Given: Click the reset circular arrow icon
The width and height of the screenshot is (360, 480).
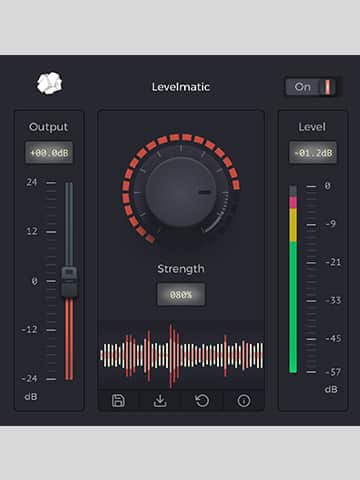Looking at the screenshot, I should pyautogui.click(x=202, y=400).
